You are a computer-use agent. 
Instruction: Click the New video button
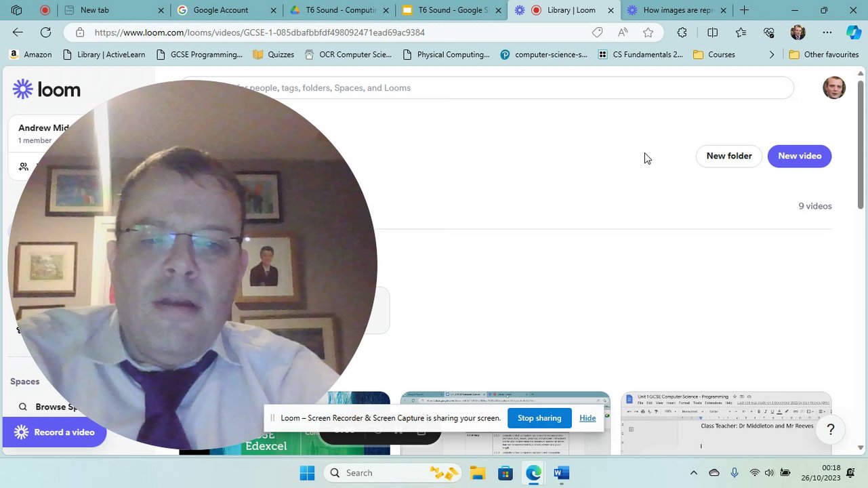(800, 156)
